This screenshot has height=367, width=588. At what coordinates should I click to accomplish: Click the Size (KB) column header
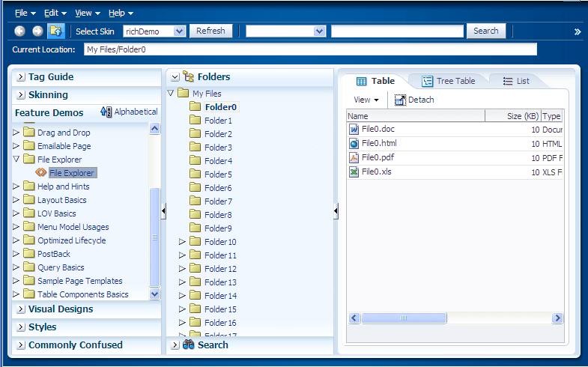pyautogui.click(x=513, y=116)
